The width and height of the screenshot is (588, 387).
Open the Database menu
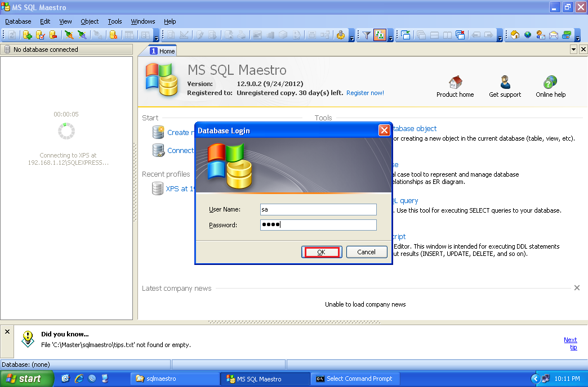18,21
